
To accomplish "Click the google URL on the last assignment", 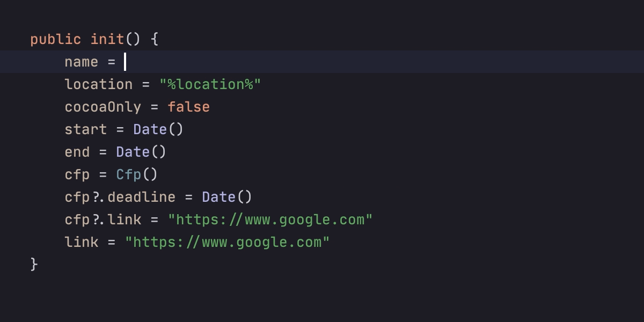I will click(227, 242).
